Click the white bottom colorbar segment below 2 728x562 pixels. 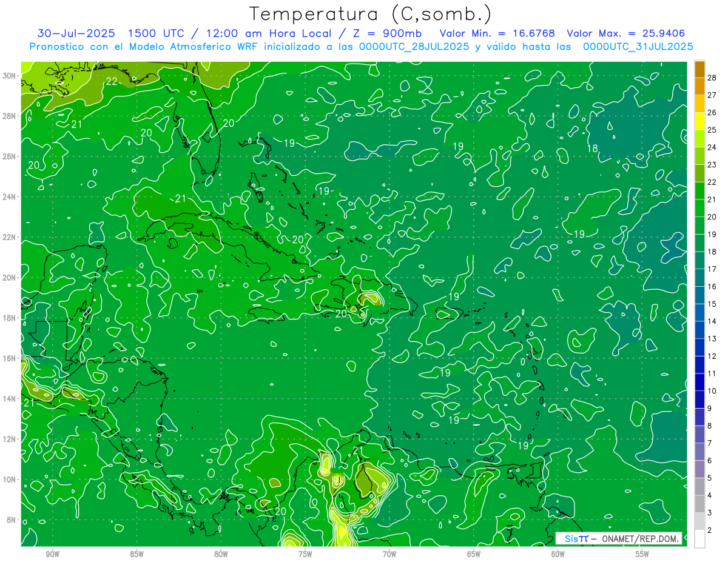coord(699,539)
